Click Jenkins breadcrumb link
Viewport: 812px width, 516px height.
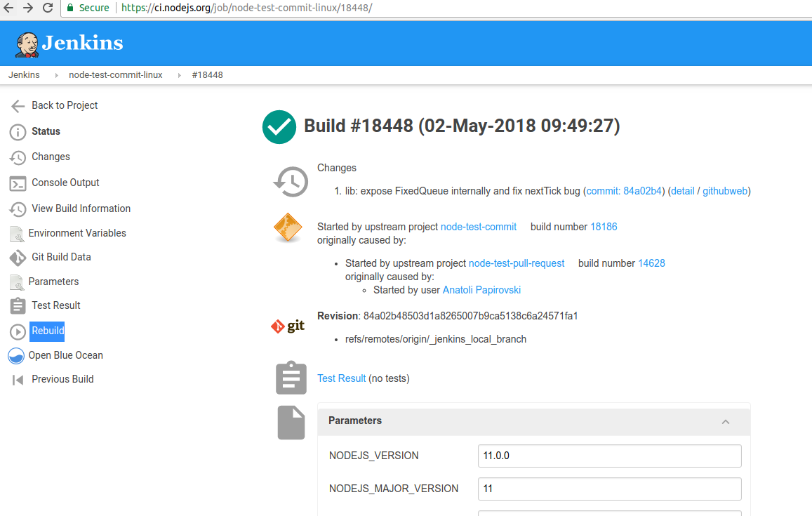24,75
